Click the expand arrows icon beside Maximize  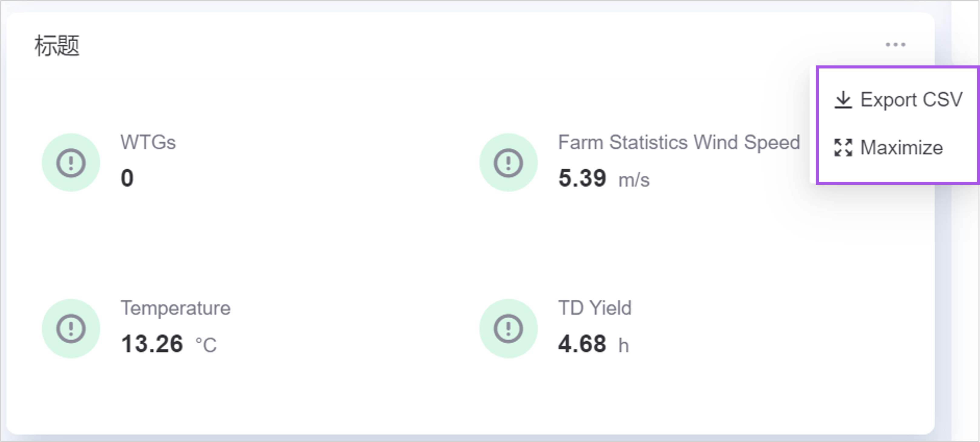point(843,148)
